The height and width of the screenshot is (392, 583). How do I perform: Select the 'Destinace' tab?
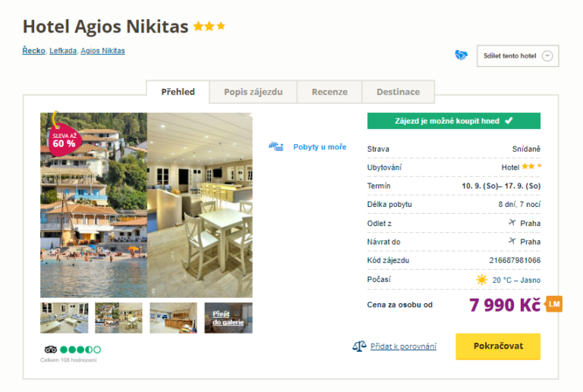pos(398,92)
